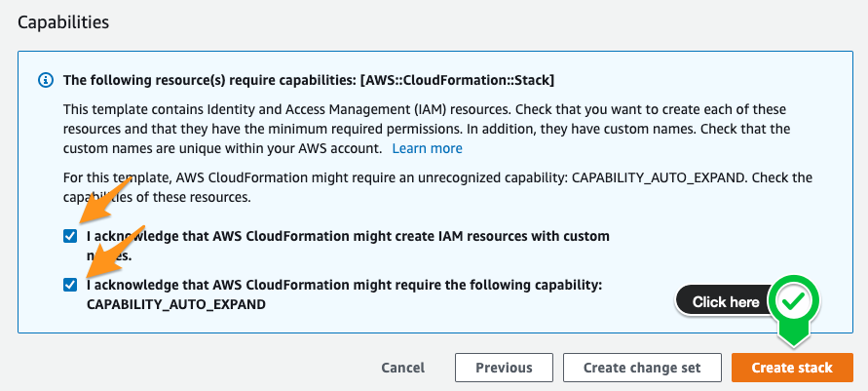868x391 pixels.
Task: Click Create change set button
Action: coord(642,368)
